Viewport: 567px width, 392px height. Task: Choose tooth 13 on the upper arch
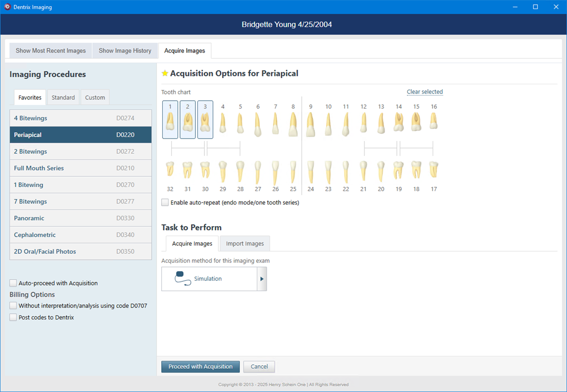(x=381, y=123)
